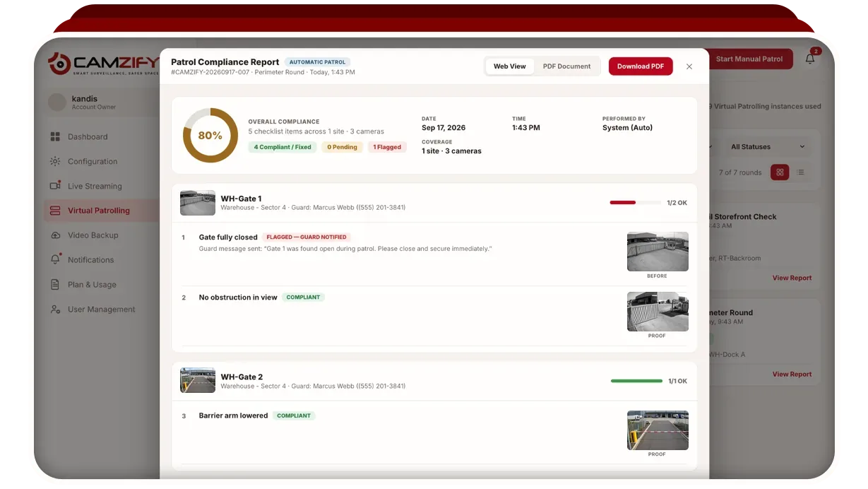Click the WH-Gate 1 compliance progress bar

coord(636,203)
